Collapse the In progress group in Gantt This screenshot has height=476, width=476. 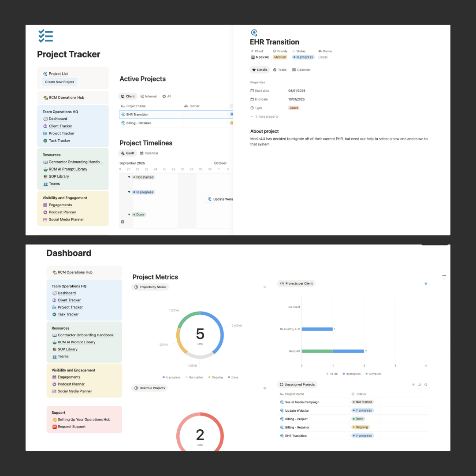[129, 192]
